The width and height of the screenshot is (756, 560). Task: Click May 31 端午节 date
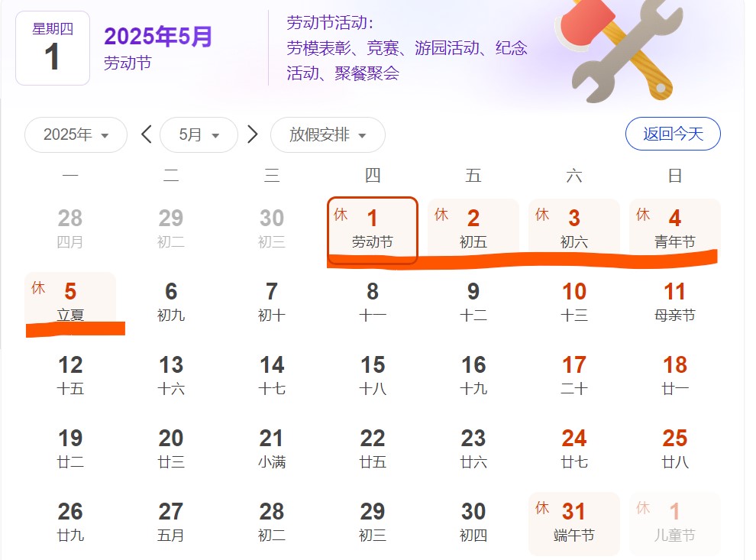point(573,521)
